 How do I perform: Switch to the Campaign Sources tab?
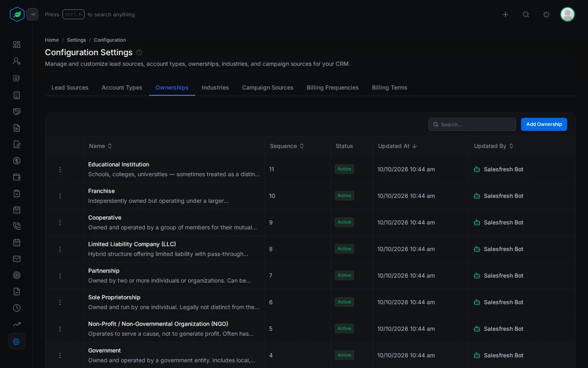pos(268,88)
